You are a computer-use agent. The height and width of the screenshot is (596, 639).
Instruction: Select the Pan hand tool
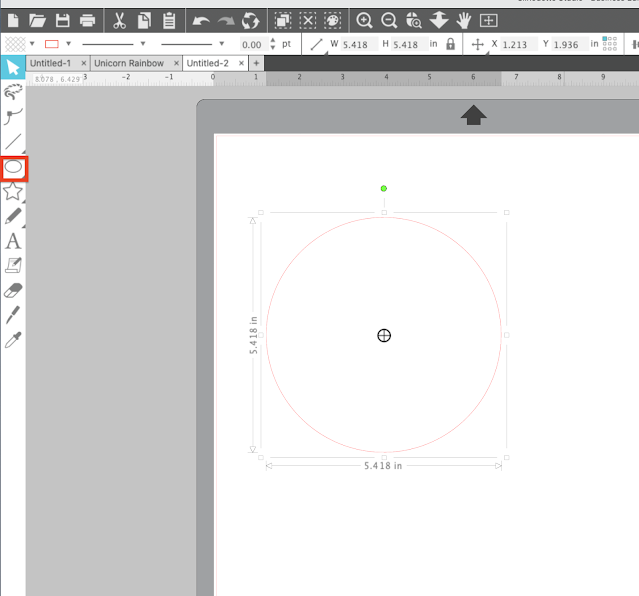(464, 20)
